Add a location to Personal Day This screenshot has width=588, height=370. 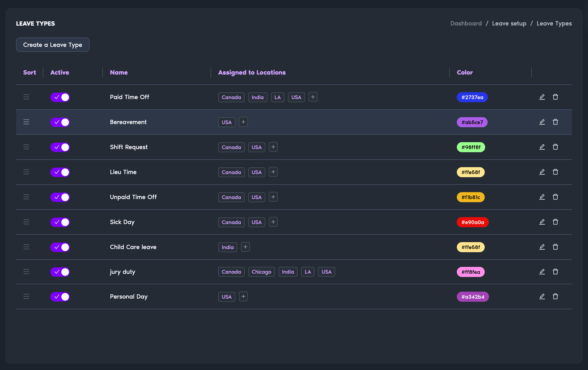pos(243,297)
